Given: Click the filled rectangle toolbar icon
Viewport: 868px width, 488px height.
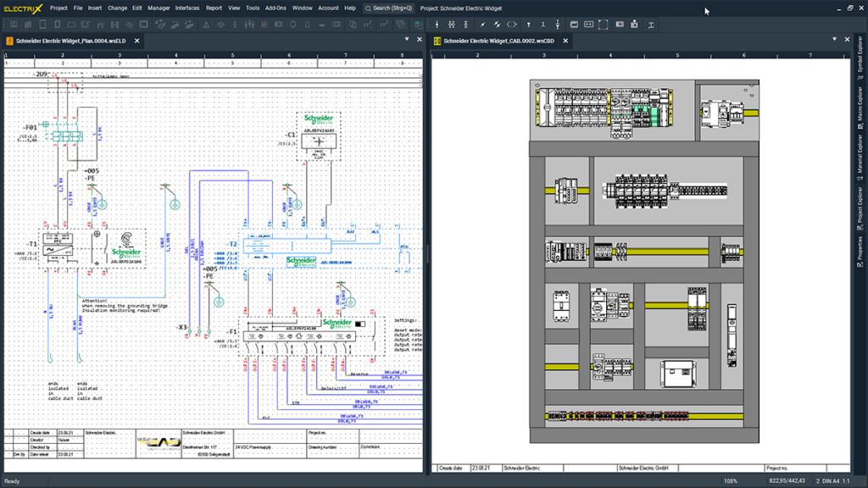Looking at the screenshot, I should click(x=620, y=25).
